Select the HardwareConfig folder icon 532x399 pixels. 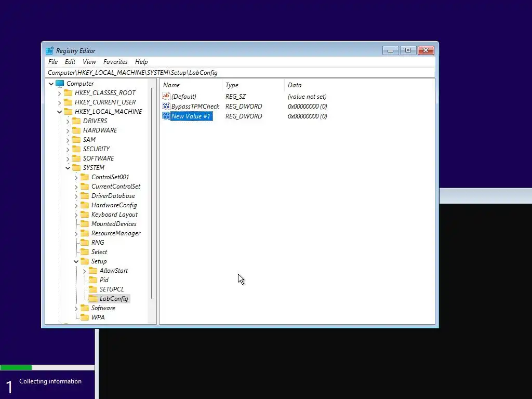tap(85, 205)
